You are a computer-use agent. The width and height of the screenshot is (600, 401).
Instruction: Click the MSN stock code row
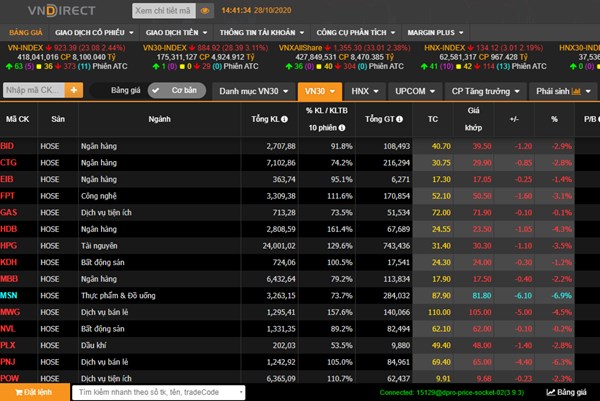pyautogui.click(x=10, y=295)
